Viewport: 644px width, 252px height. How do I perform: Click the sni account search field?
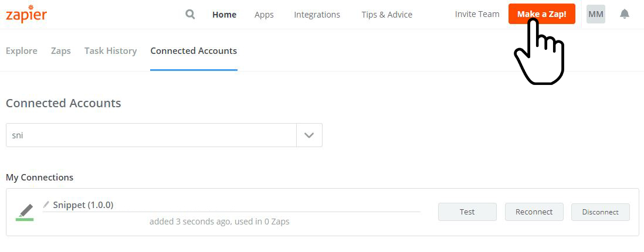click(151, 135)
